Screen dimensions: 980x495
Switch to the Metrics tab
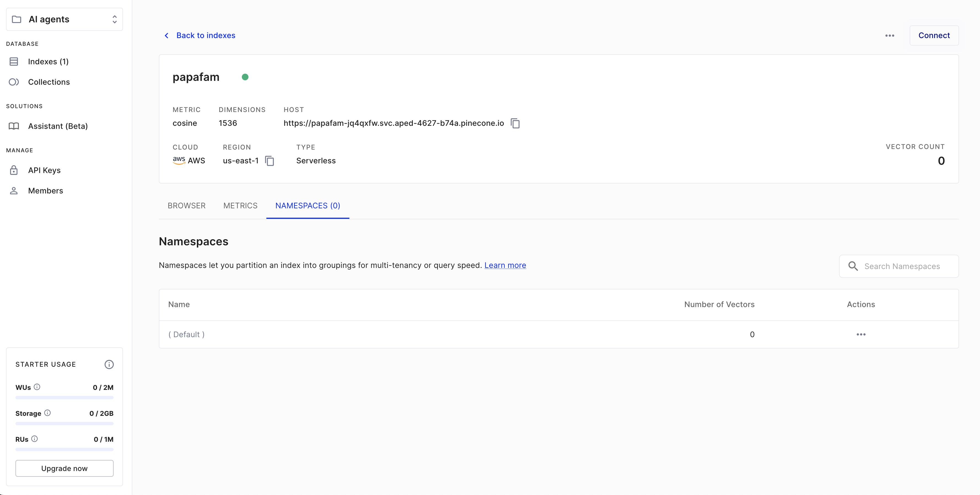point(240,206)
